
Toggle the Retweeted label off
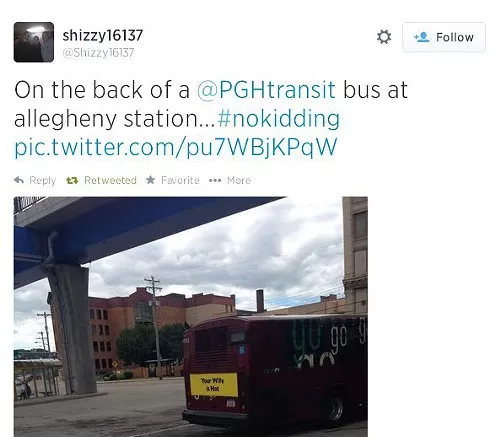click(x=110, y=180)
